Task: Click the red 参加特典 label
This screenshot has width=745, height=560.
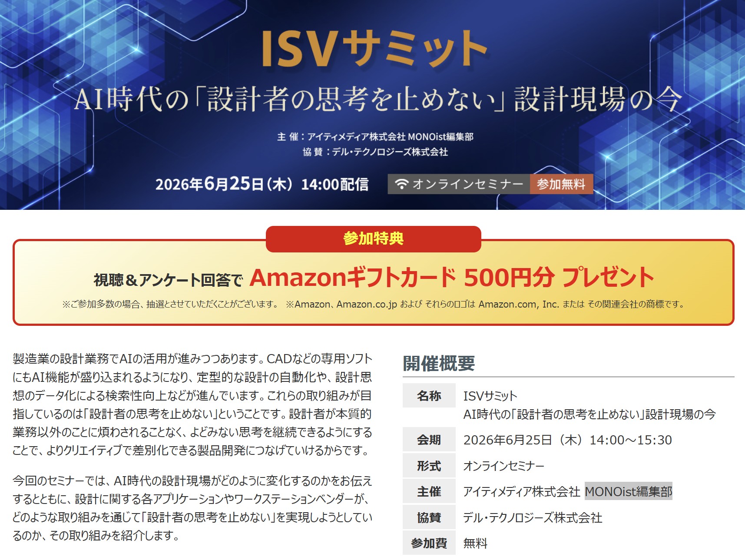Action: coord(373,239)
